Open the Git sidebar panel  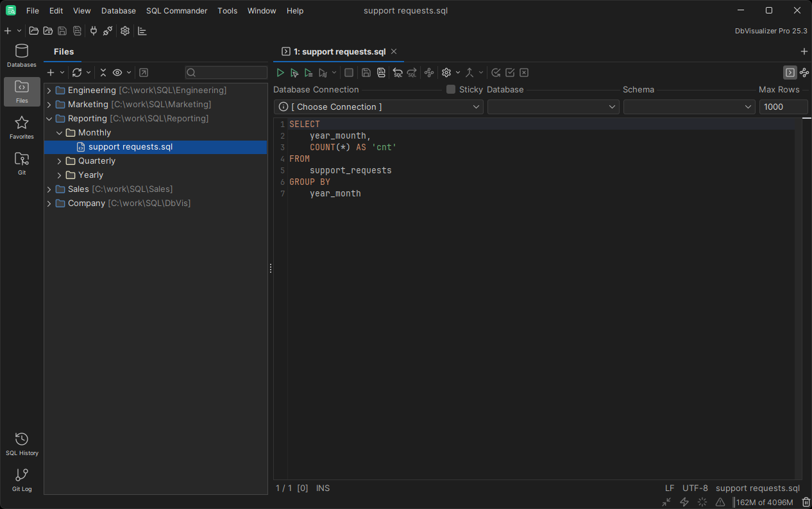(21, 163)
